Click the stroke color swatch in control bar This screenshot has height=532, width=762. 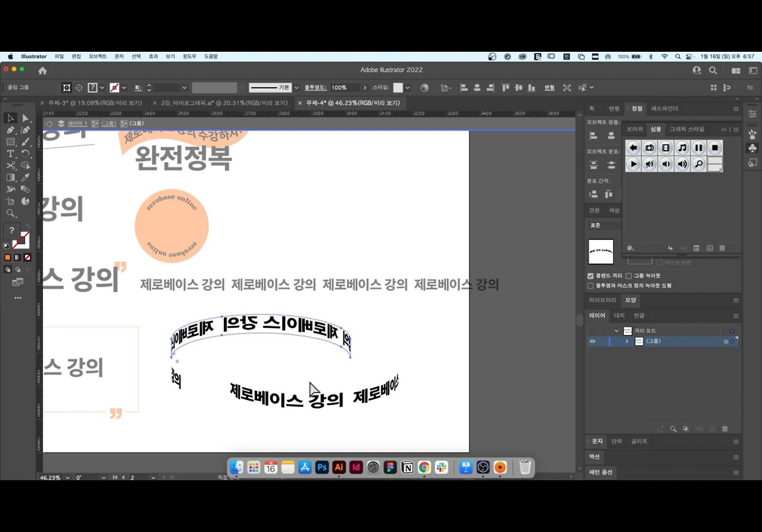114,87
